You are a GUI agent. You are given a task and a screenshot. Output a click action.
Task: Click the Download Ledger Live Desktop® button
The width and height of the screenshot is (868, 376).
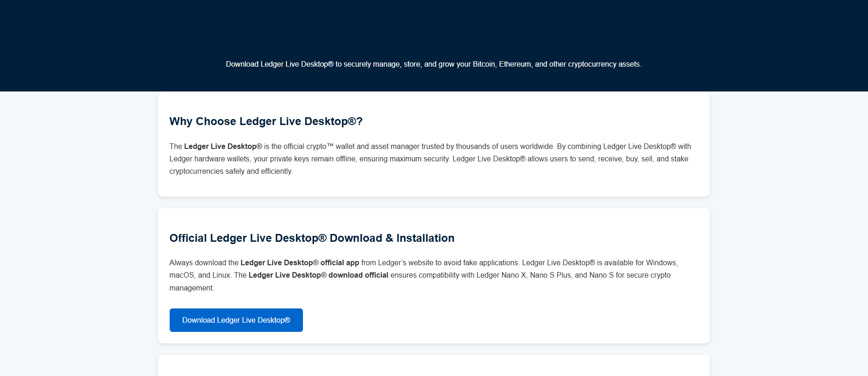click(236, 320)
